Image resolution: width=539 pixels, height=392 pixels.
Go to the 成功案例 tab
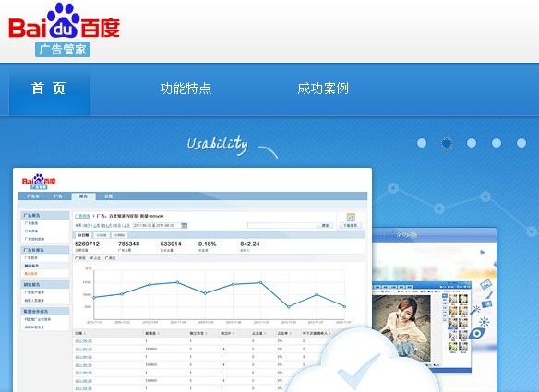click(323, 89)
